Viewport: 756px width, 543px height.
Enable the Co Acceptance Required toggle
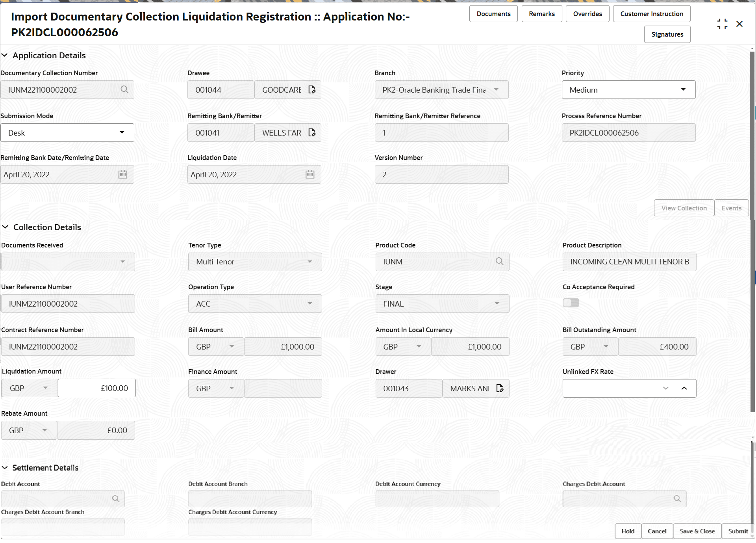pyautogui.click(x=571, y=303)
